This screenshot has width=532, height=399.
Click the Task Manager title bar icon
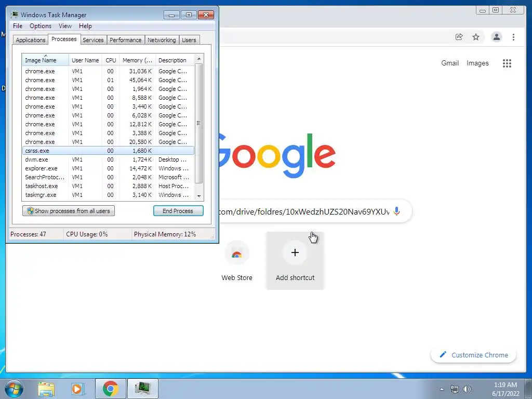(x=15, y=15)
